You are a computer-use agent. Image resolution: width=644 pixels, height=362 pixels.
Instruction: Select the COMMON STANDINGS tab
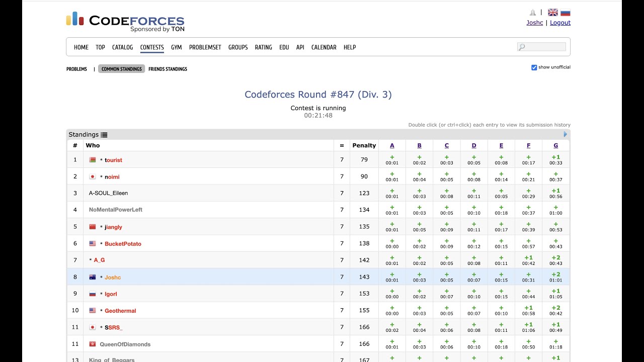point(121,69)
